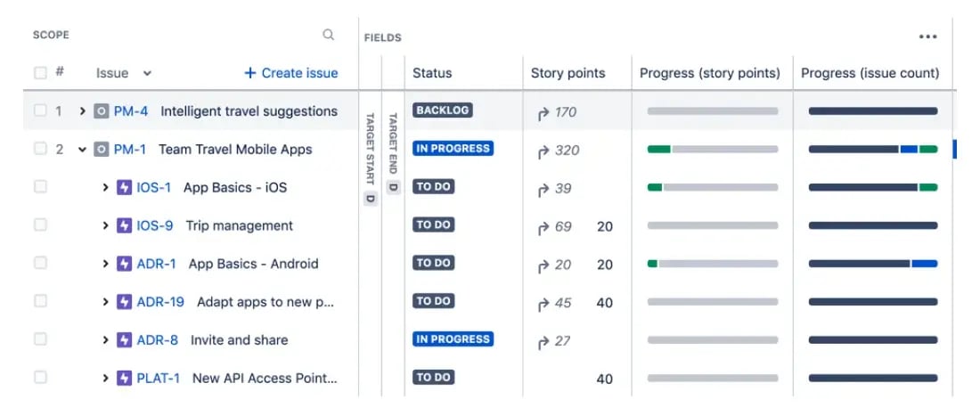This screenshot has width=980, height=408.
Task: Click the In Progress status badge for ADR-8
Action: 453,339
